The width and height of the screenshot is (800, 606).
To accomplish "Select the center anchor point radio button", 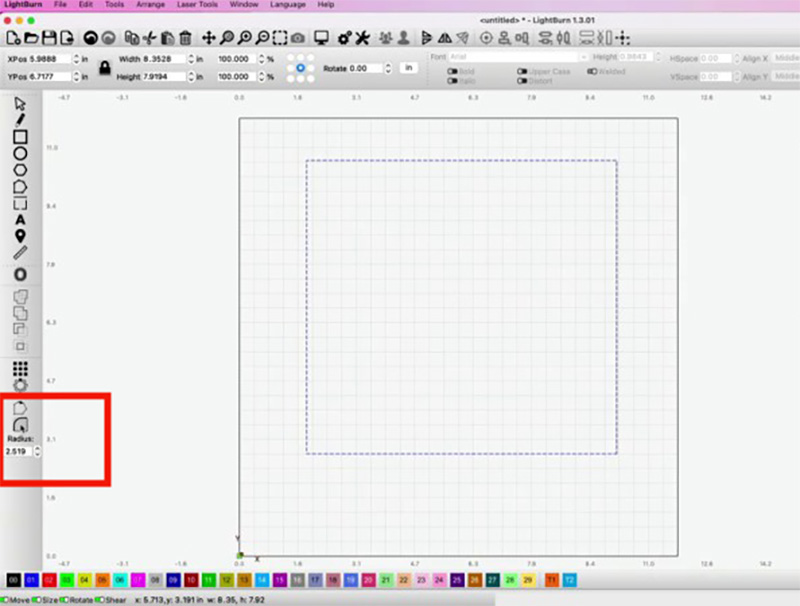I will 301,68.
